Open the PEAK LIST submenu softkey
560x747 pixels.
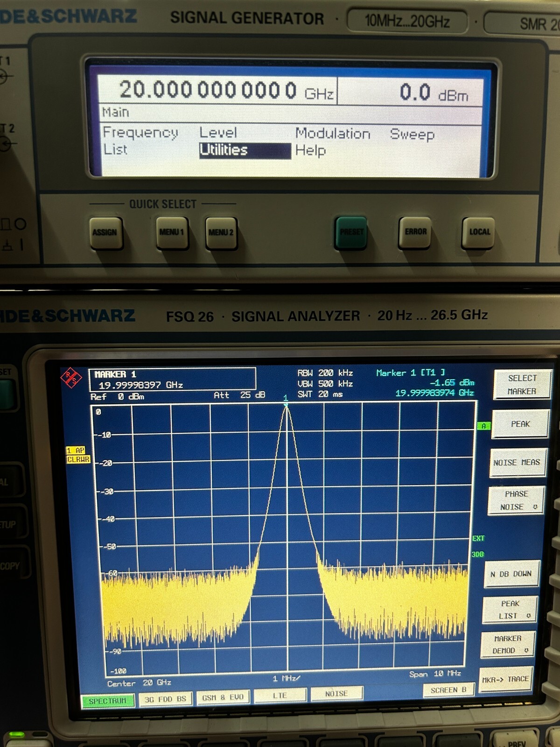pyautogui.click(x=510, y=610)
